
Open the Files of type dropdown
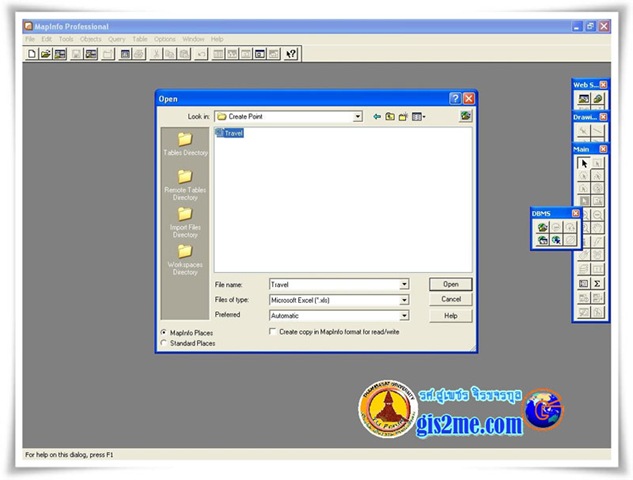(x=404, y=300)
